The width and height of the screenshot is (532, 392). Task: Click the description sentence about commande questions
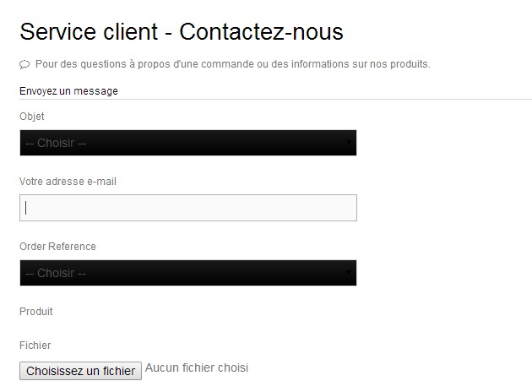pos(233,64)
